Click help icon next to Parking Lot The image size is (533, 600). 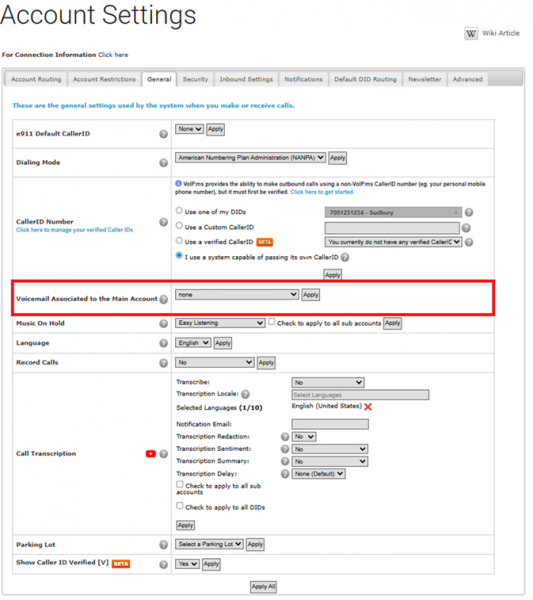click(163, 545)
